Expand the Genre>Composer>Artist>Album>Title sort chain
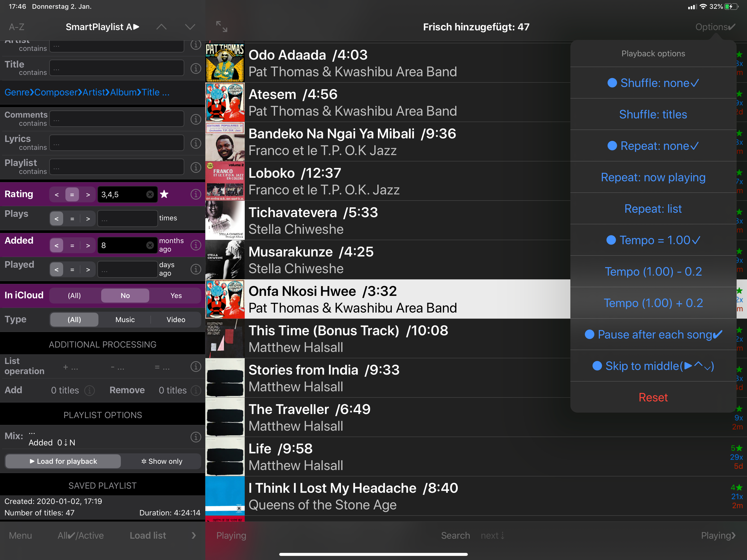747x560 pixels. click(87, 92)
